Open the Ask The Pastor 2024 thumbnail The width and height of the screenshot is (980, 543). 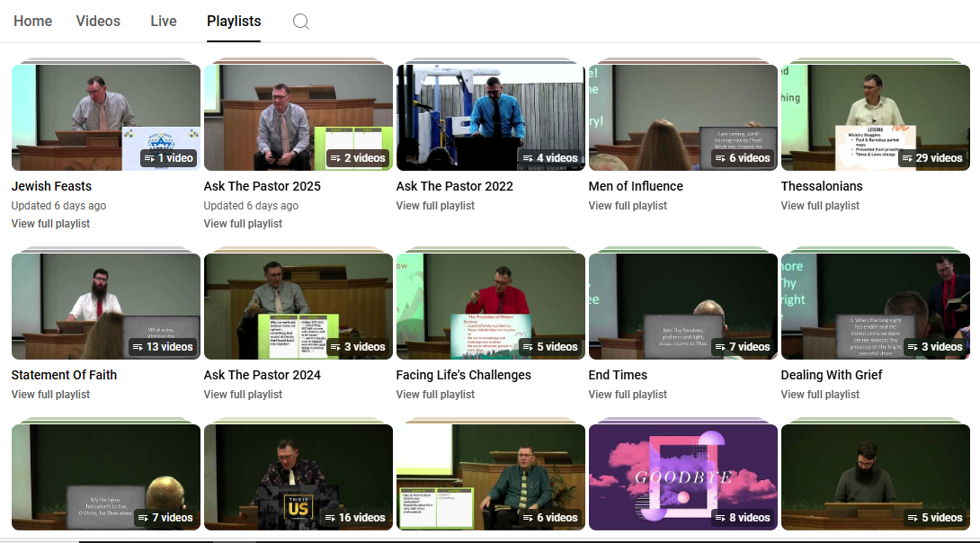tap(298, 307)
